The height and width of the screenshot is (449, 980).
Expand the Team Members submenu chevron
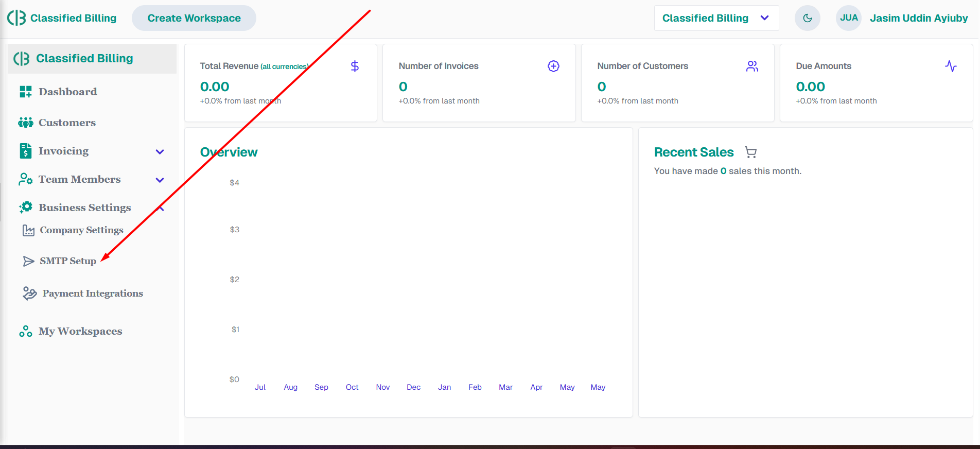coord(160,180)
